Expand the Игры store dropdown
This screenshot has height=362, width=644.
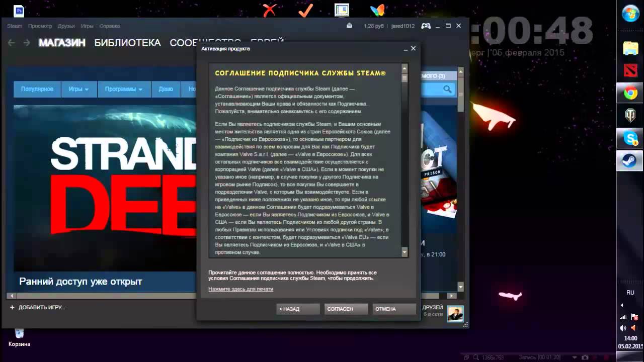click(78, 89)
